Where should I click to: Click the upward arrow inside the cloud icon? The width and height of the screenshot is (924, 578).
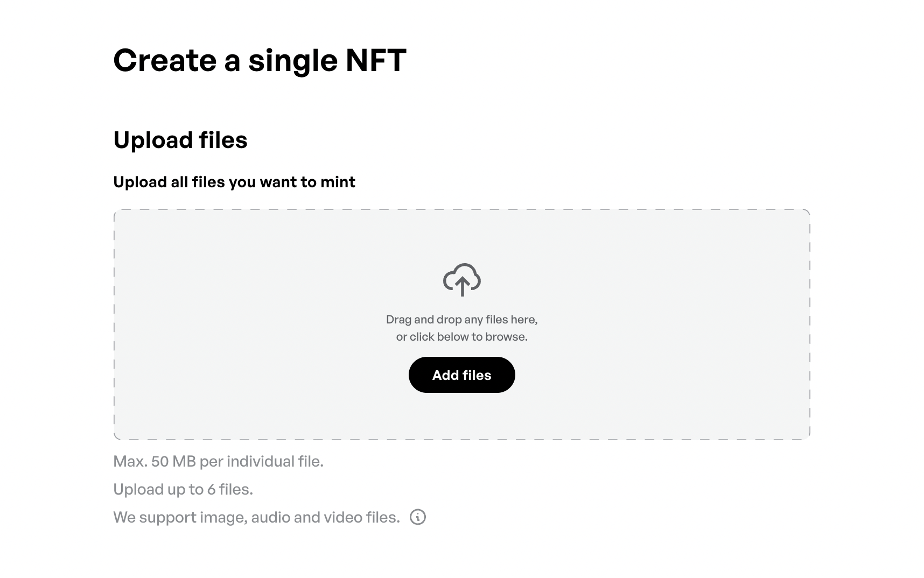pos(462,286)
